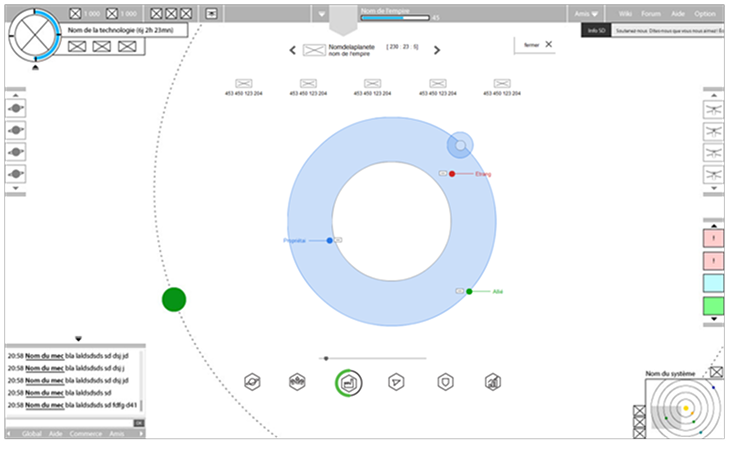Open the shield defense icon in bottom toolbar
Viewport: 730px width, 452px height.
coord(446,381)
